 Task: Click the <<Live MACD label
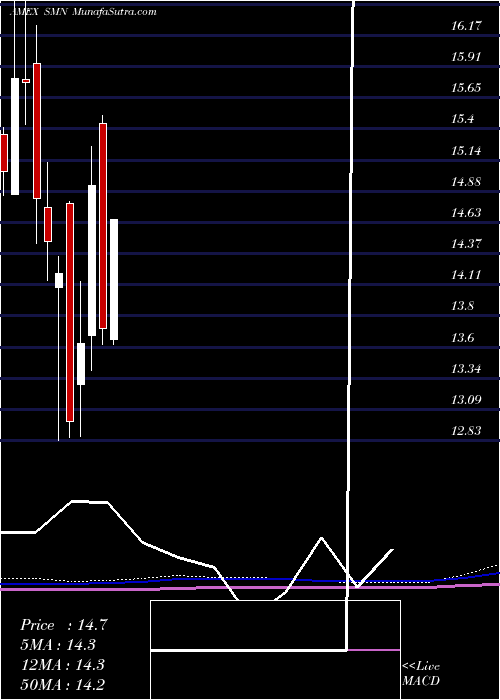421,674
